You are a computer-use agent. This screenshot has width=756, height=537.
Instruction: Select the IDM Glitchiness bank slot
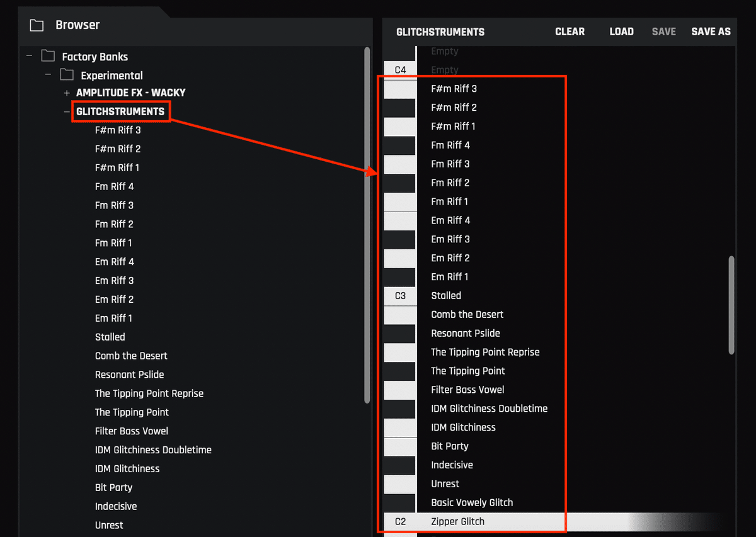[463, 427]
